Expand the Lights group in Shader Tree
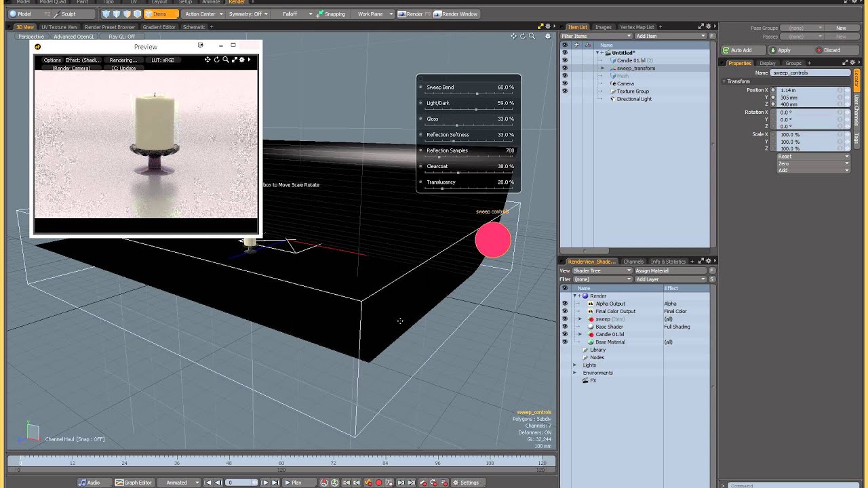 pyautogui.click(x=574, y=365)
